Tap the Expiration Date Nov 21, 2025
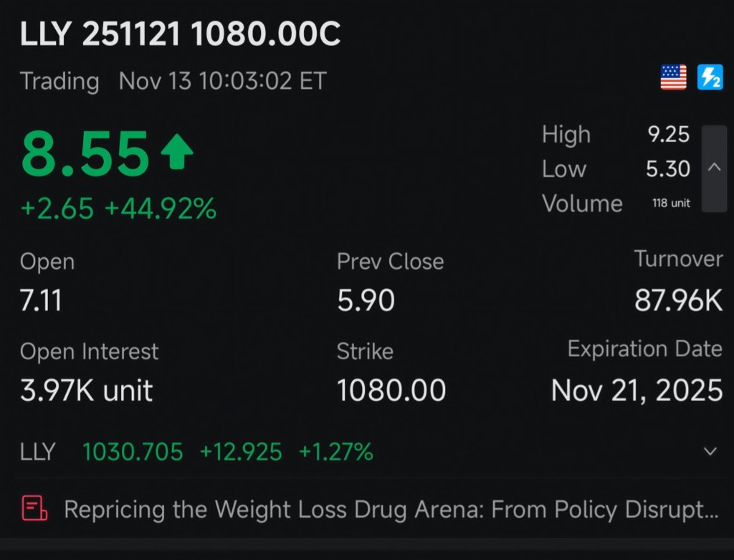 point(637,391)
